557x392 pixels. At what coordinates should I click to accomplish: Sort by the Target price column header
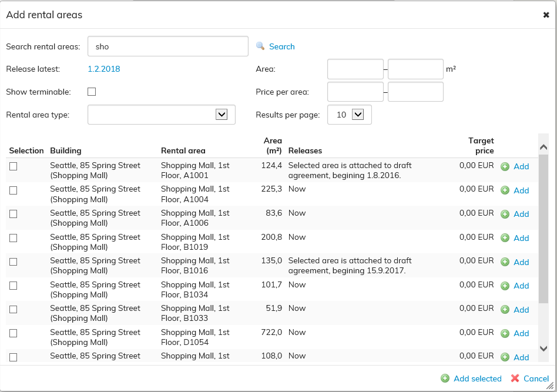[x=481, y=146]
